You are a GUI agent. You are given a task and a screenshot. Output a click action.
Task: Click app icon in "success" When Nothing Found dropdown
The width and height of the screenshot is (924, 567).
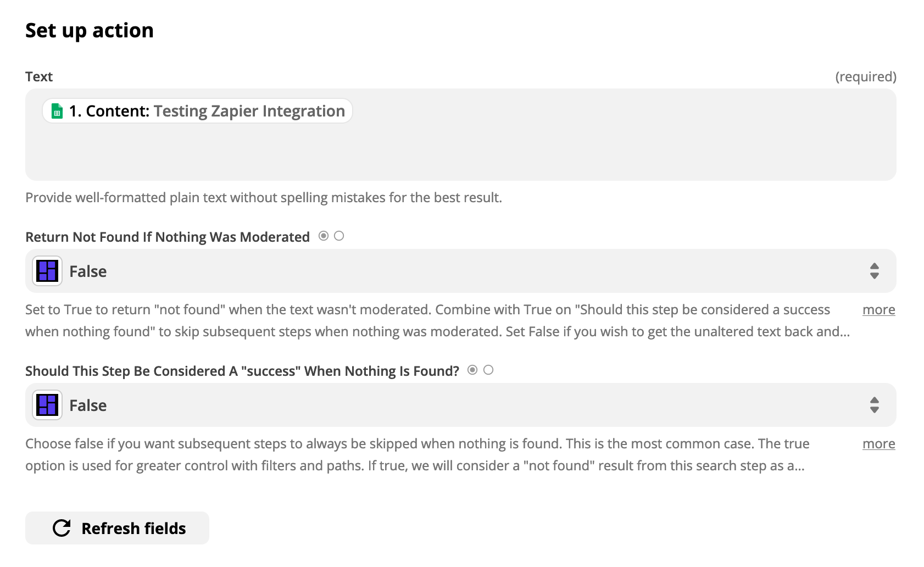click(47, 405)
